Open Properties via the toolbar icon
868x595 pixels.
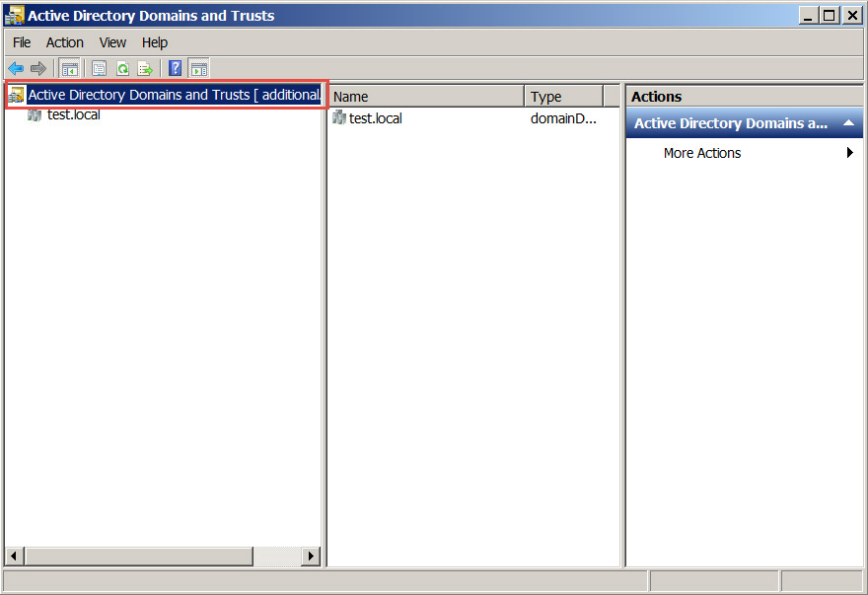point(100,68)
